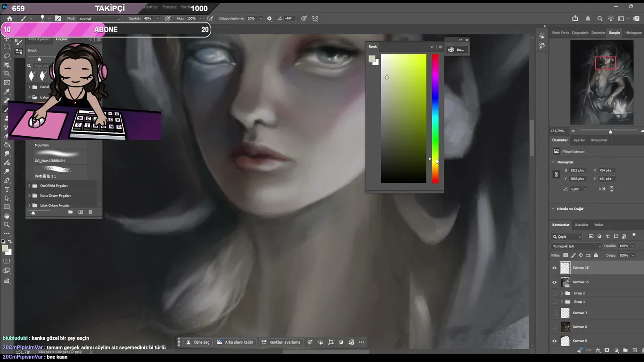Switch to the Kanallar tab
This screenshot has height=362, width=644.
[581, 225]
